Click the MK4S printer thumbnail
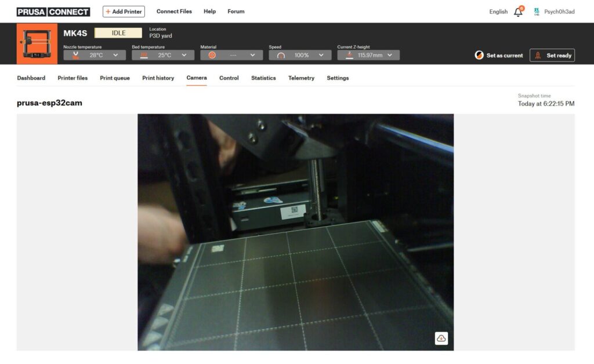The image size is (594, 364). coord(37,44)
